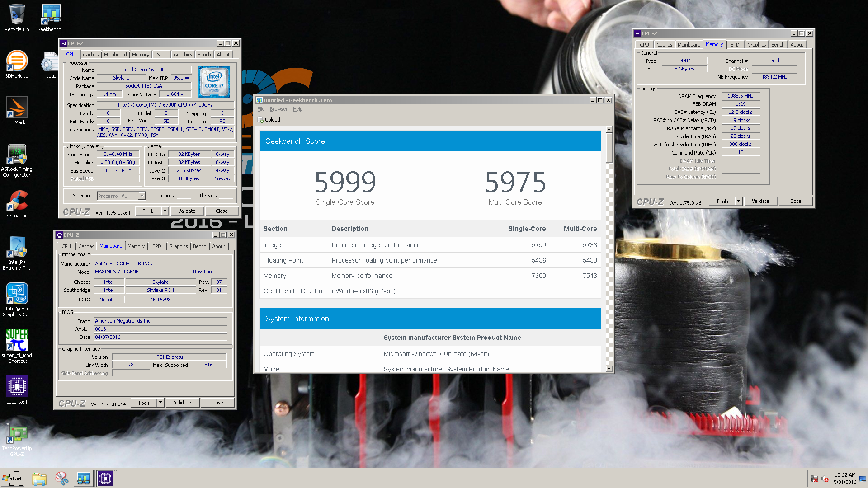
Task: Click the muted volume tray icon
Action: tap(825, 479)
